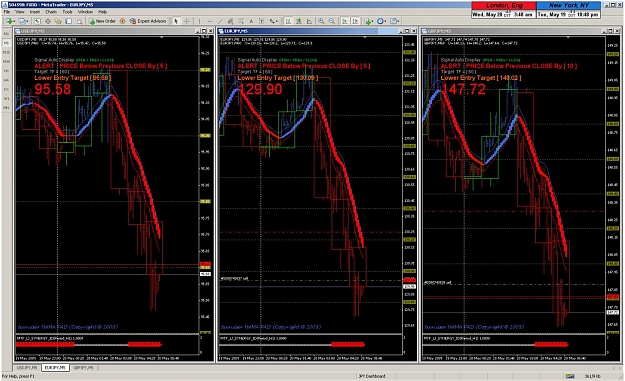This screenshot has width=625, height=381.
Task: Open the Help menu
Action: (x=102, y=12)
